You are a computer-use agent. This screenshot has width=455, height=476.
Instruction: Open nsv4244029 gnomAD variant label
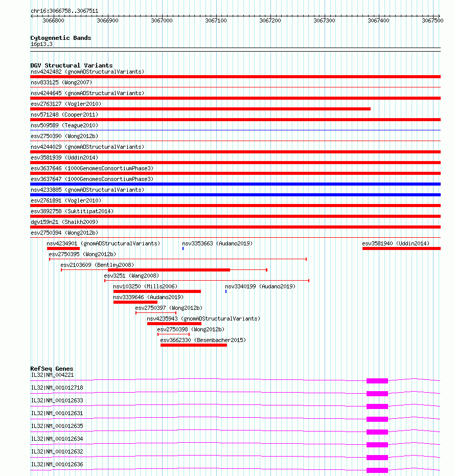pos(87,147)
